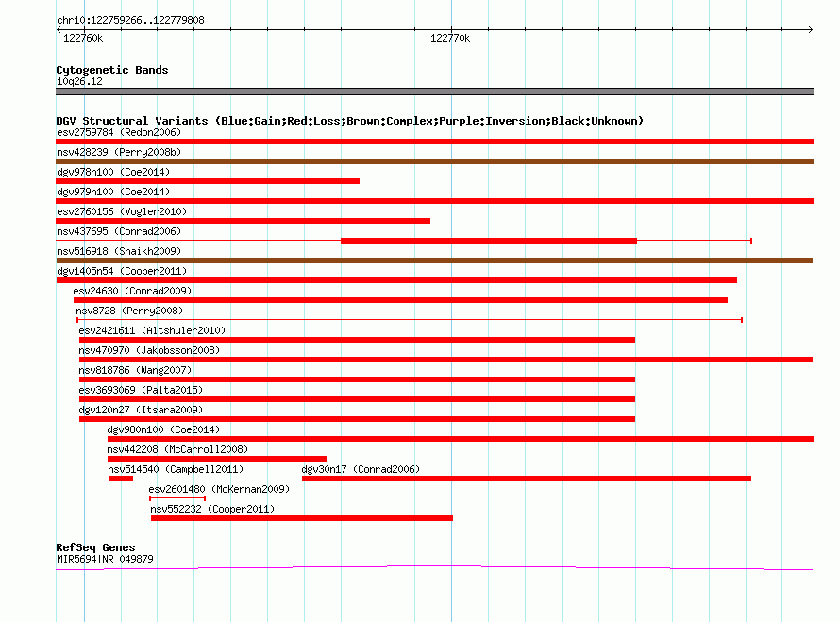Click the RefSeq Genes track title
The image size is (840, 622).
click(x=95, y=547)
